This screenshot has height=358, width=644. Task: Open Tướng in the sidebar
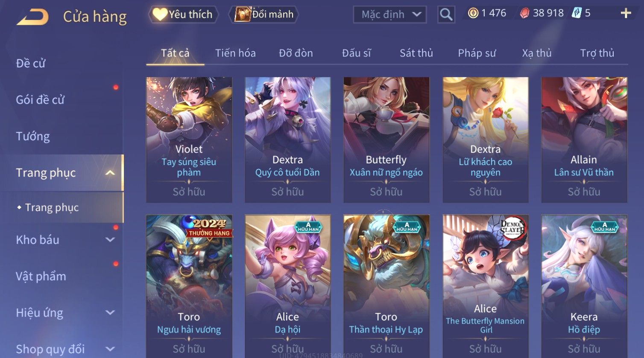[33, 136]
